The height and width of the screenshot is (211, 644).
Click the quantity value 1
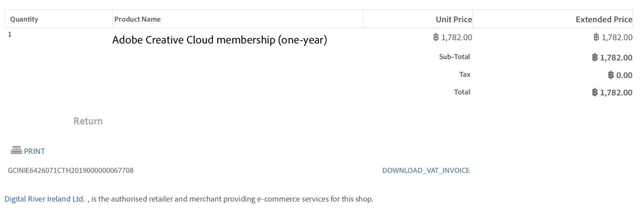[x=10, y=34]
